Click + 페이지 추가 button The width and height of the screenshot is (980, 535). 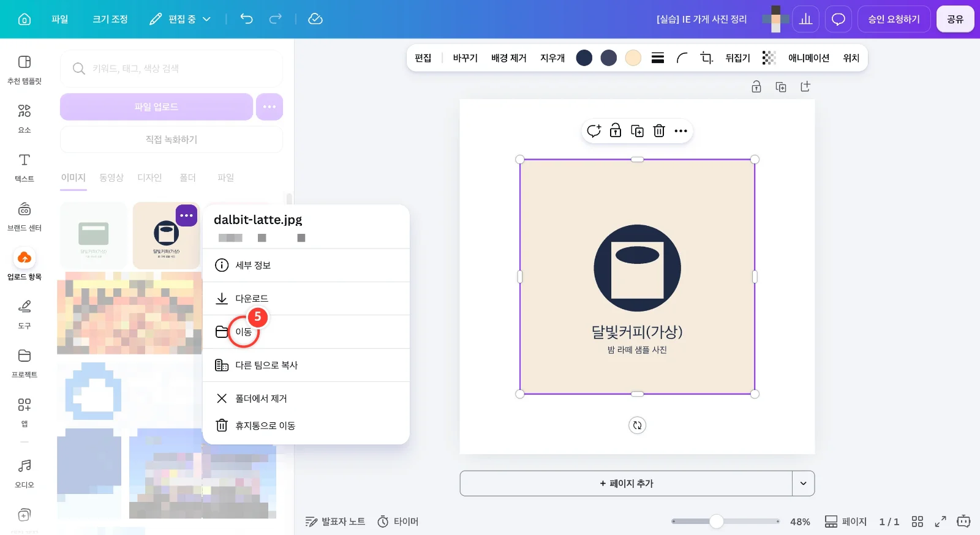coord(626,484)
